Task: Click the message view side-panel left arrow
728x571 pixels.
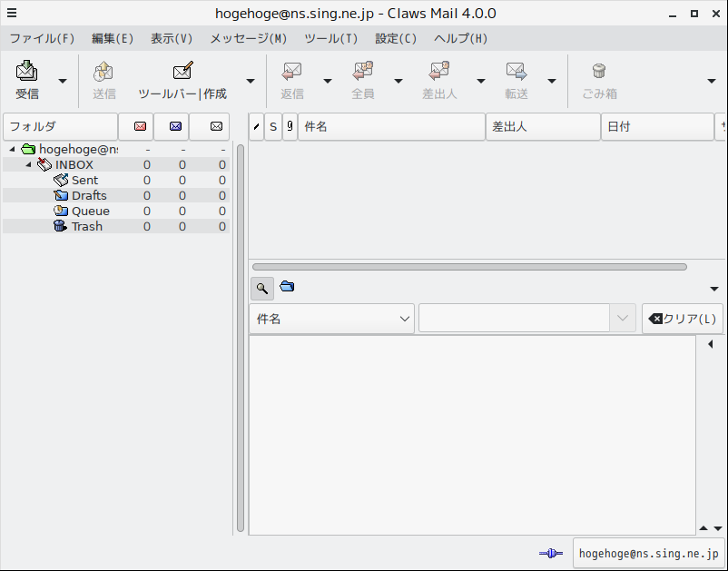Action: click(x=711, y=344)
